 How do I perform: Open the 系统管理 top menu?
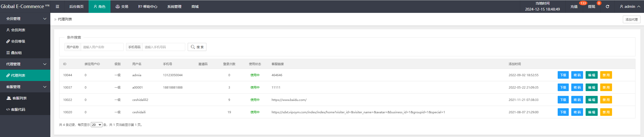pyautogui.click(x=174, y=7)
